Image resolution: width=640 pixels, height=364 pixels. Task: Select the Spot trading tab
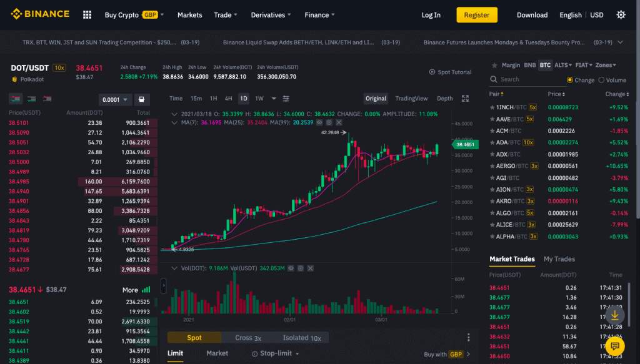click(x=194, y=338)
